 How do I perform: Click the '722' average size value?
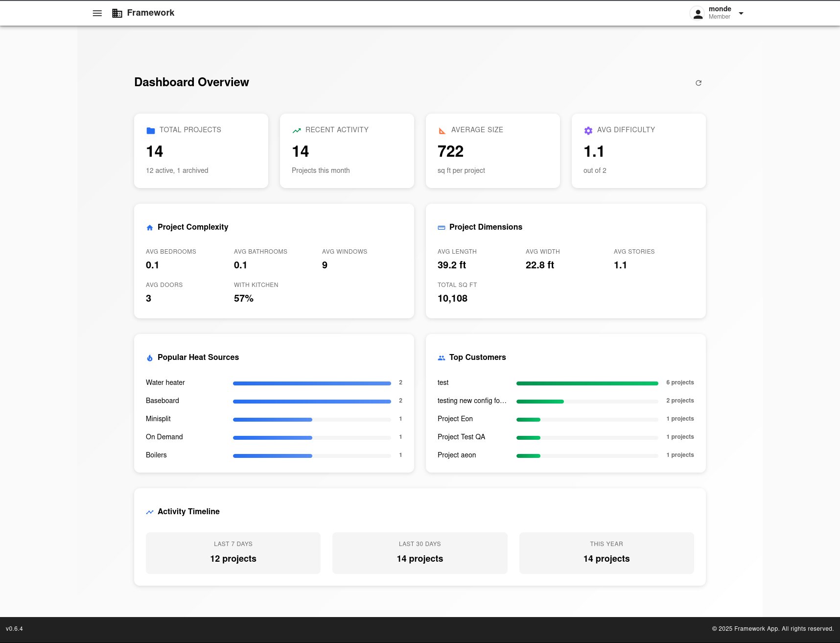coord(450,151)
